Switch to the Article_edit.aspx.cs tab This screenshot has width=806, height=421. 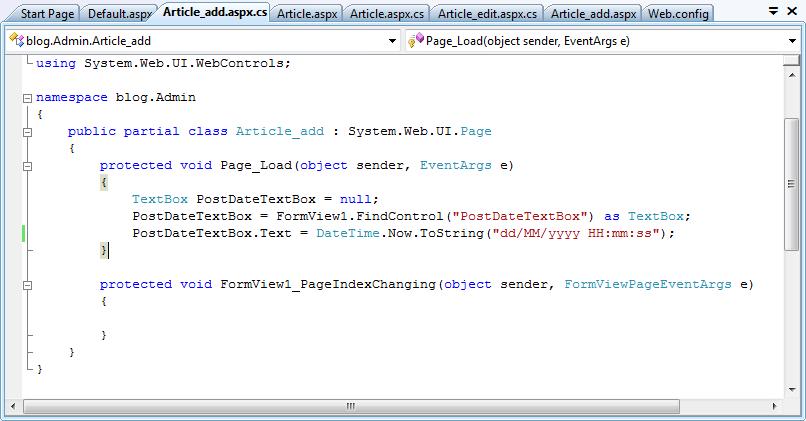pos(487,14)
